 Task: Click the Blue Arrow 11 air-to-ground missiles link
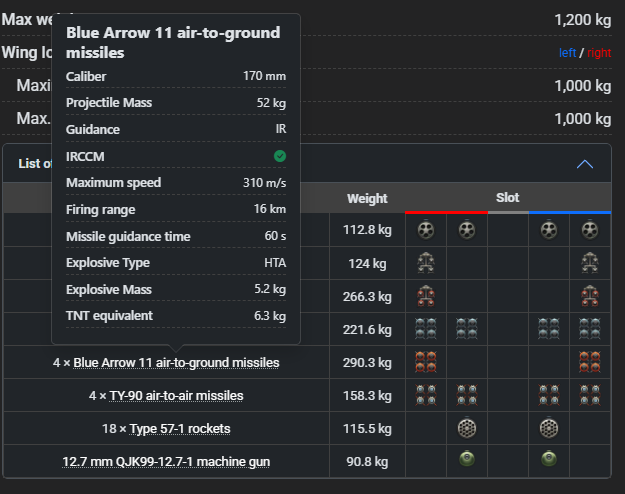176,362
